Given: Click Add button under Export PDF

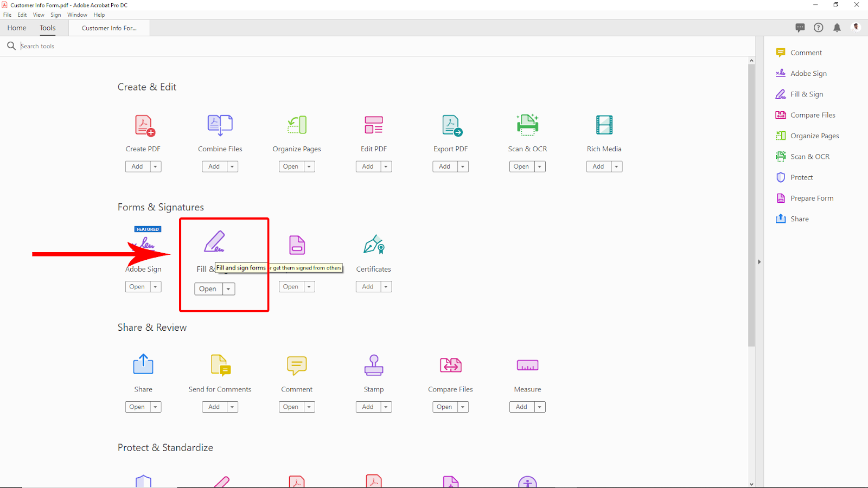Looking at the screenshot, I should pos(445,166).
